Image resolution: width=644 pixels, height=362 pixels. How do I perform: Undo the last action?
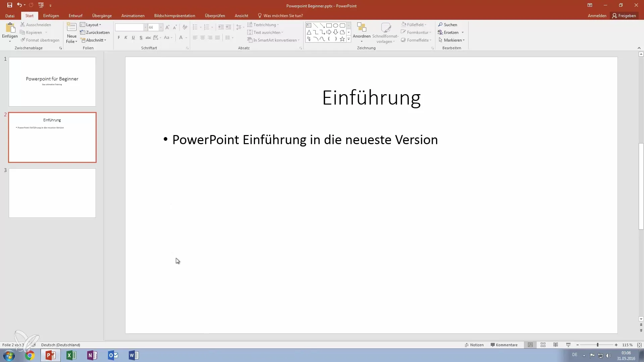[19, 5]
